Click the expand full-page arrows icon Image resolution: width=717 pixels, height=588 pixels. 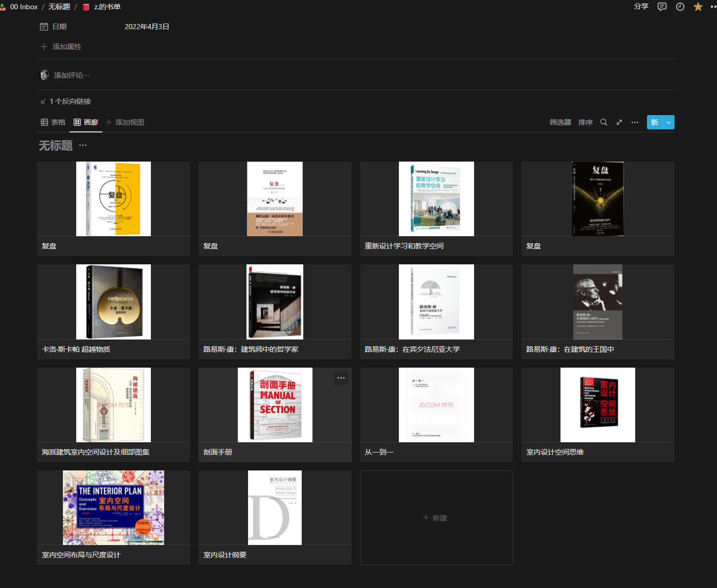point(619,122)
